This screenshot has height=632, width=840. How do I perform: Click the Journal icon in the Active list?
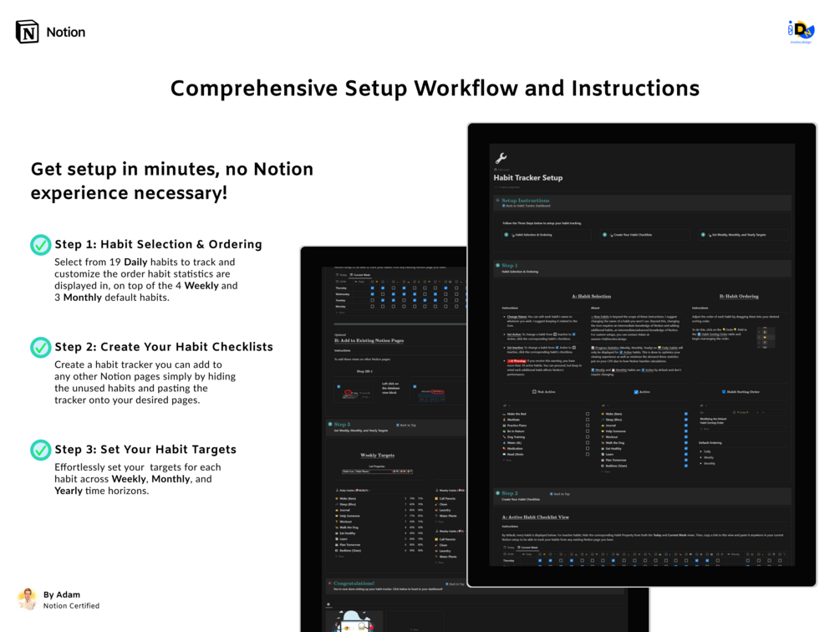pyautogui.click(x=603, y=426)
